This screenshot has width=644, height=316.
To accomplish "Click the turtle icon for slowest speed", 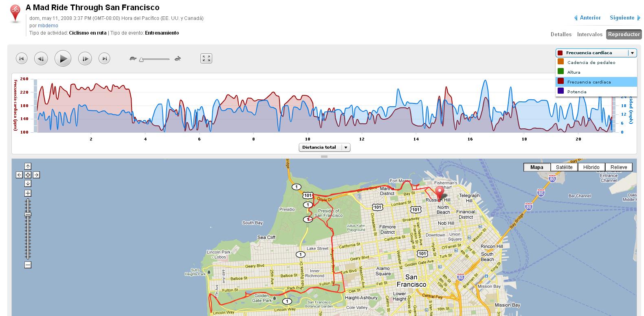I will point(133,59).
